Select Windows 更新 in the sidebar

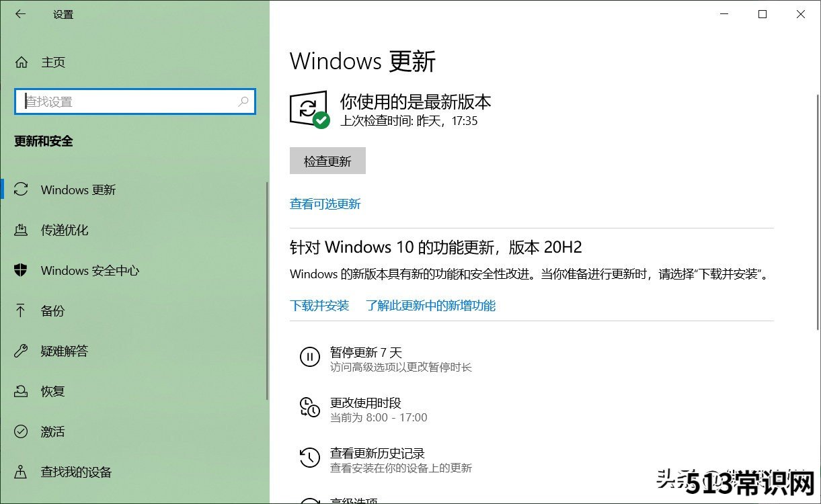78,190
